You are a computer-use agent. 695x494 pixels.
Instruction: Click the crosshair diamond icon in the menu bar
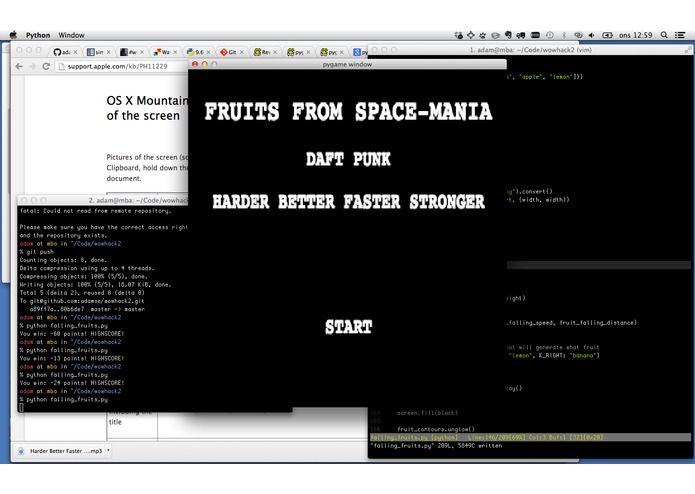point(471,35)
